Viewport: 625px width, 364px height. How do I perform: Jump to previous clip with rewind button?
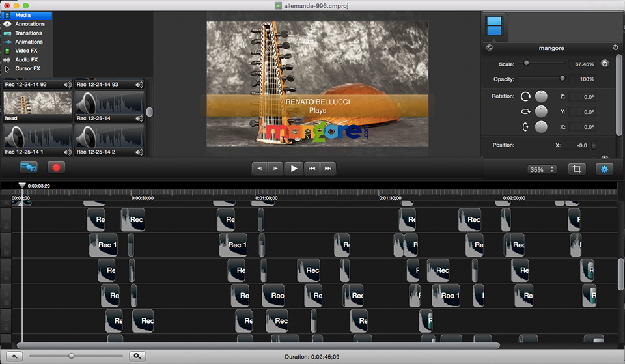point(312,169)
